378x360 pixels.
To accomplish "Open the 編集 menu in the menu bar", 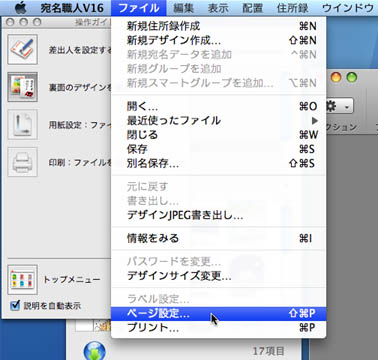I will pos(183,8).
